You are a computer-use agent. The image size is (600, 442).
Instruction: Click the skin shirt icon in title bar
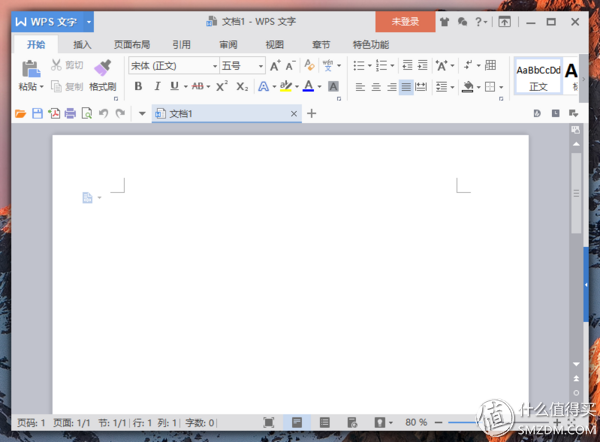(x=444, y=22)
